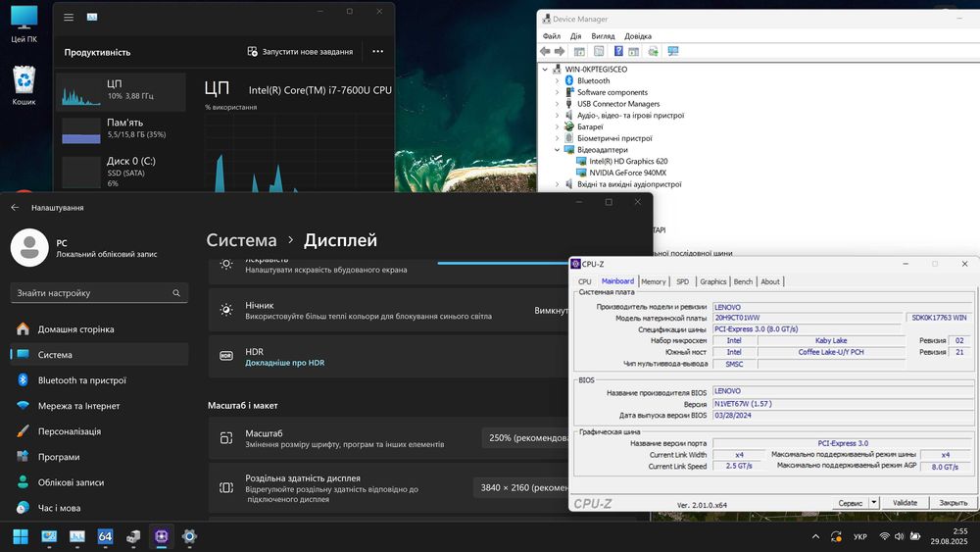Click the user avatar in Settings
The width and height of the screenshot is (980, 552).
coord(29,247)
